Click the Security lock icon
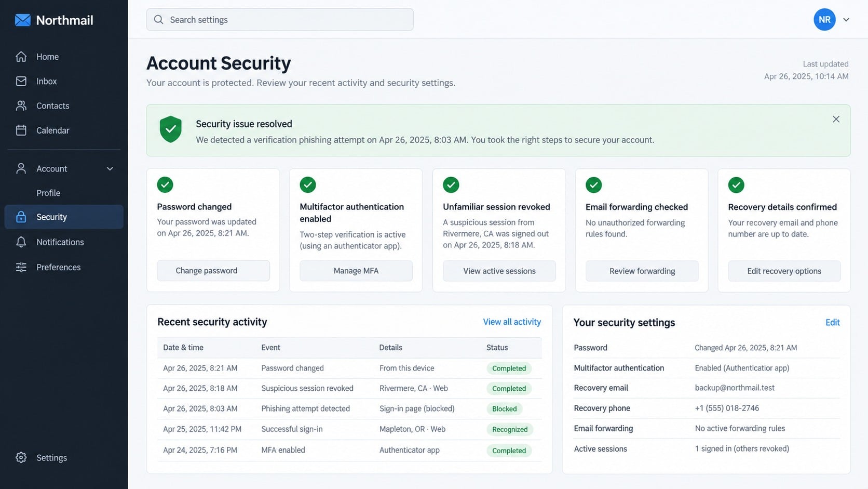 point(21,217)
